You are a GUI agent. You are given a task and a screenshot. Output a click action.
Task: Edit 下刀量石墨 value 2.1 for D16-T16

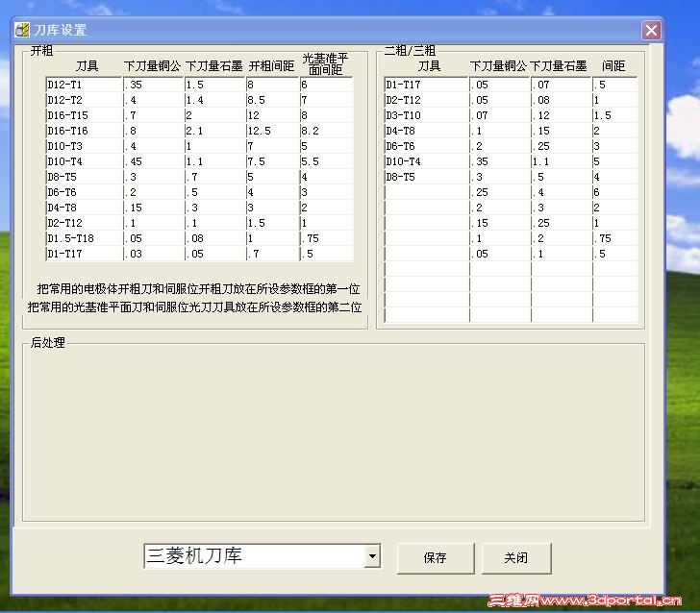tap(215, 131)
